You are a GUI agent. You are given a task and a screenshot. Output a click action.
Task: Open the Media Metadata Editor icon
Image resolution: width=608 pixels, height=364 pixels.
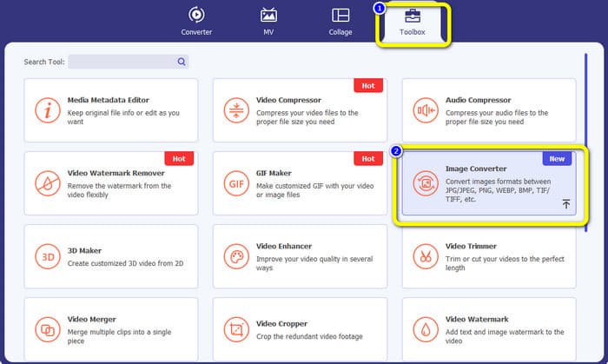[48, 110]
